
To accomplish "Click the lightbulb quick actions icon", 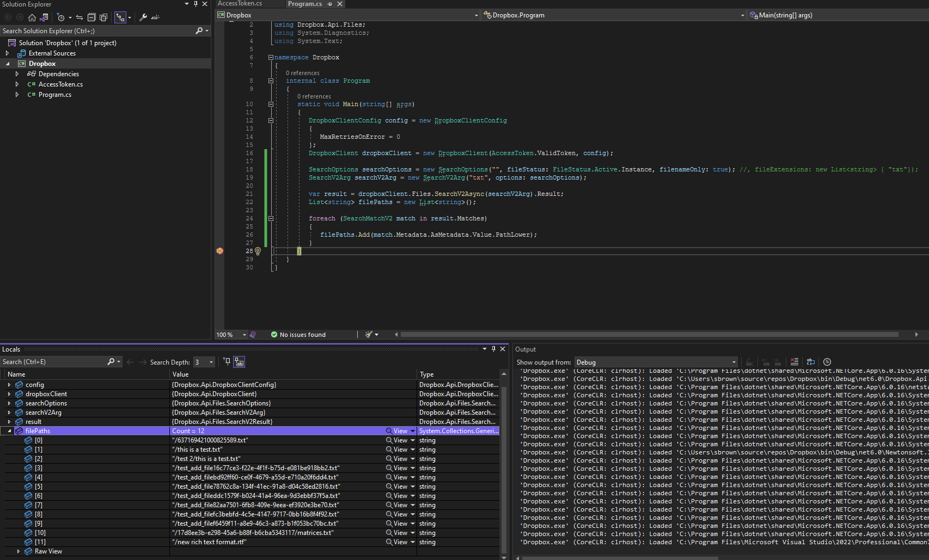I will [258, 251].
